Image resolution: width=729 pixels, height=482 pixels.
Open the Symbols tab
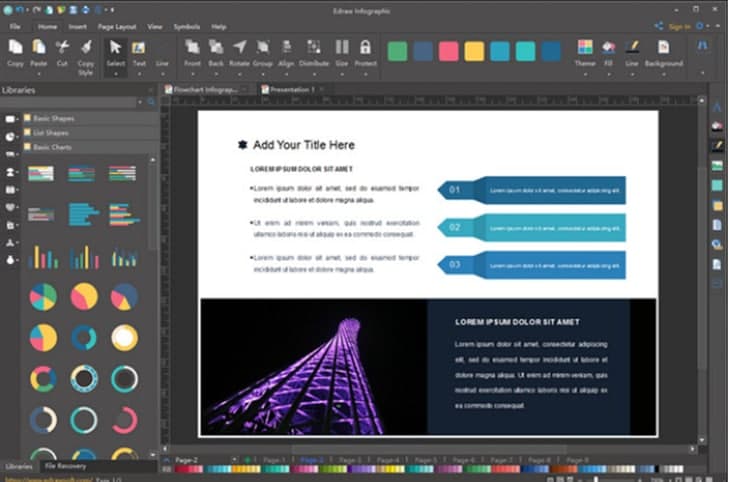[187, 27]
